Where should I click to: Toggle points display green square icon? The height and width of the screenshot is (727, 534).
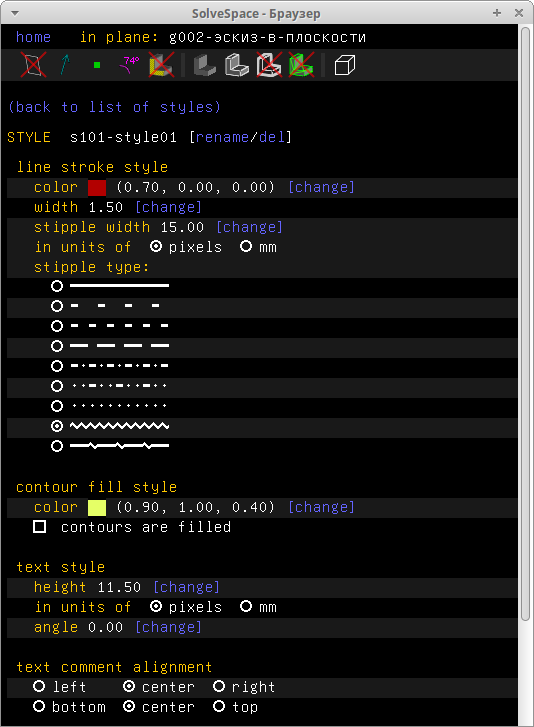click(x=97, y=65)
